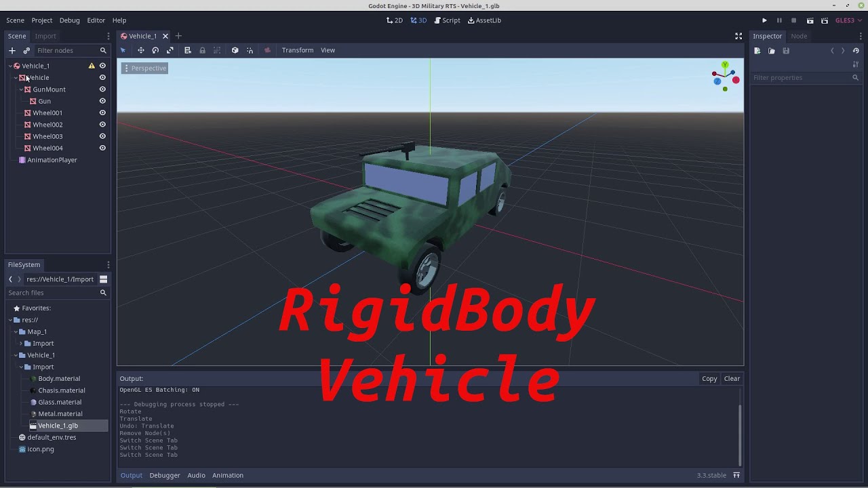Screen dimensions: 868x488
Task: Click the list selectable nodes icon
Action: 188,50
